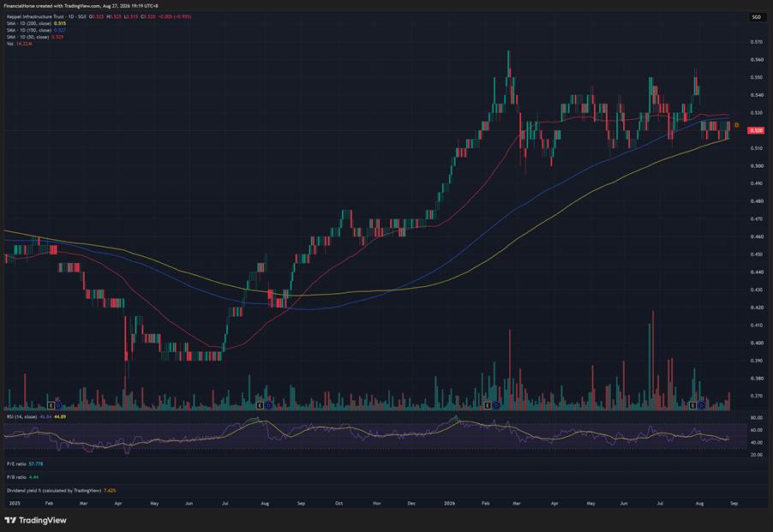773x532 pixels.
Task: Click the red 0.520 current price label
Action: point(756,130)
